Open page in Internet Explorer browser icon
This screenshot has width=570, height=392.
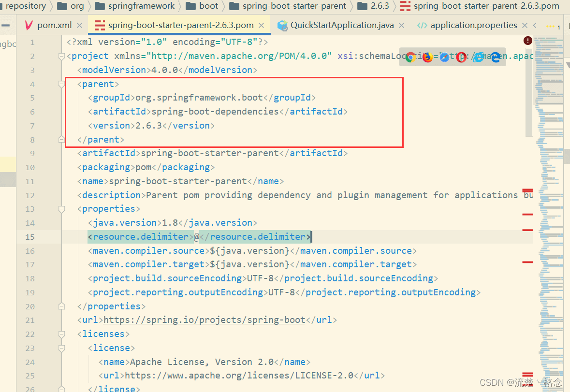click(479, 57)
